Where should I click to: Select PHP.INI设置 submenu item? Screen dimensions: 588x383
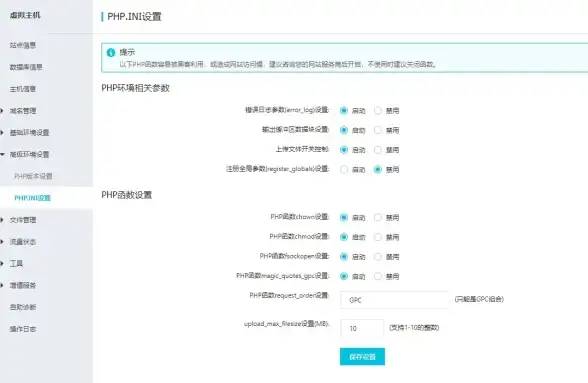coord(32,198)
